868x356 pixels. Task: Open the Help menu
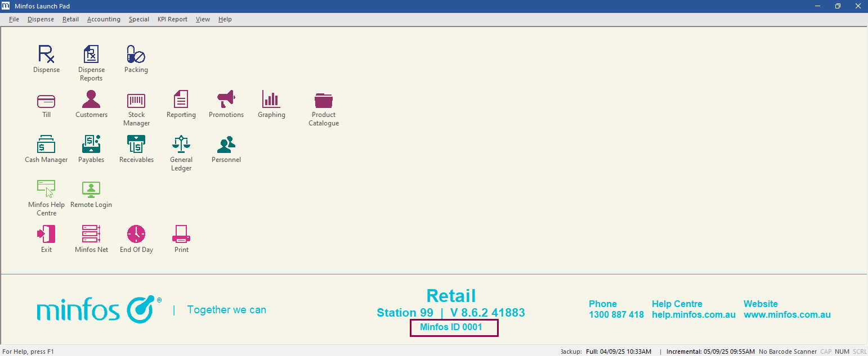pyautogui.click(x=225, y=19)
